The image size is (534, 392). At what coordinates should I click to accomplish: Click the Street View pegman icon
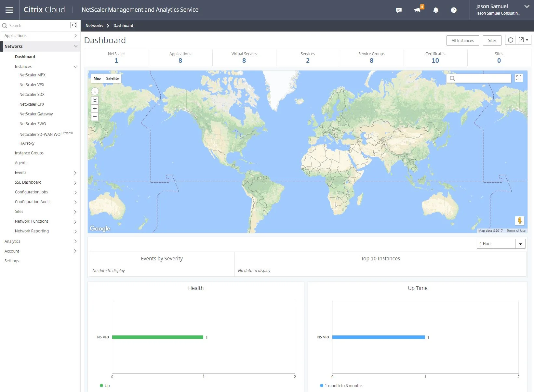[520, 220]
